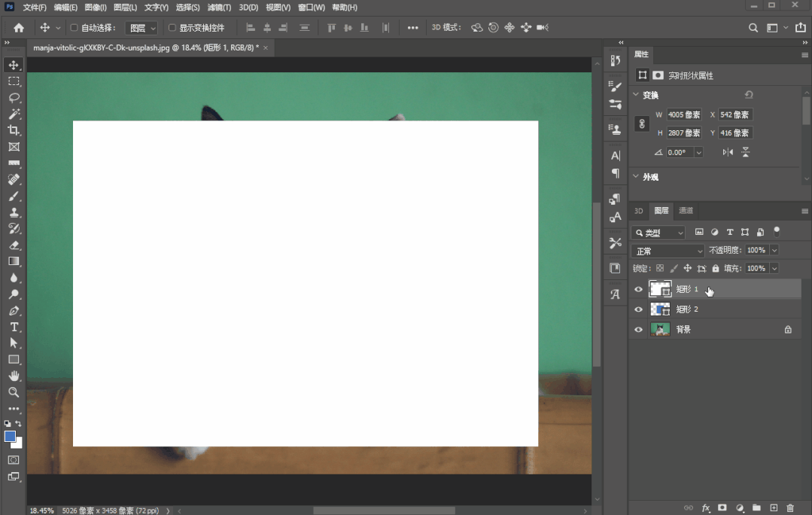Switch to the 3D panel tab
The image size is (812, 515).
638,211
